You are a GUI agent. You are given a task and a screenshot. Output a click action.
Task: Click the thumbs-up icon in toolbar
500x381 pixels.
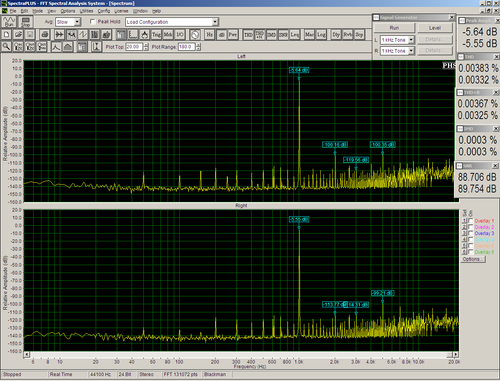106,34
